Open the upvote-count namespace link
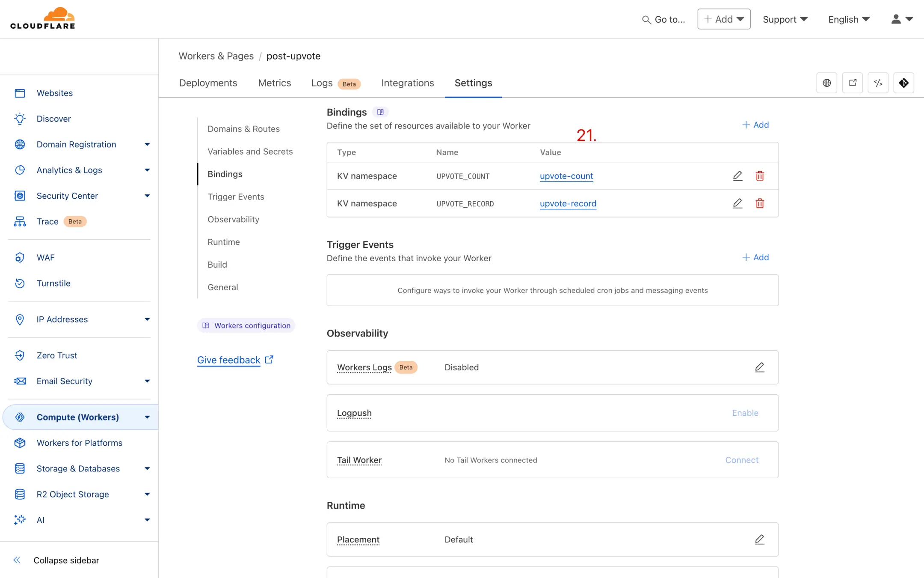 click(566, 176)
